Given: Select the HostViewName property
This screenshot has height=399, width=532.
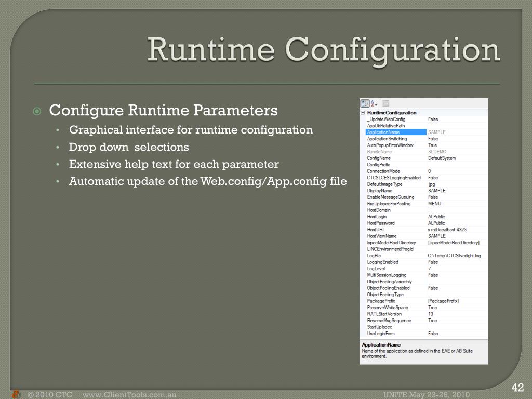Looking at the screenshot, I should [x=382, y=236].
